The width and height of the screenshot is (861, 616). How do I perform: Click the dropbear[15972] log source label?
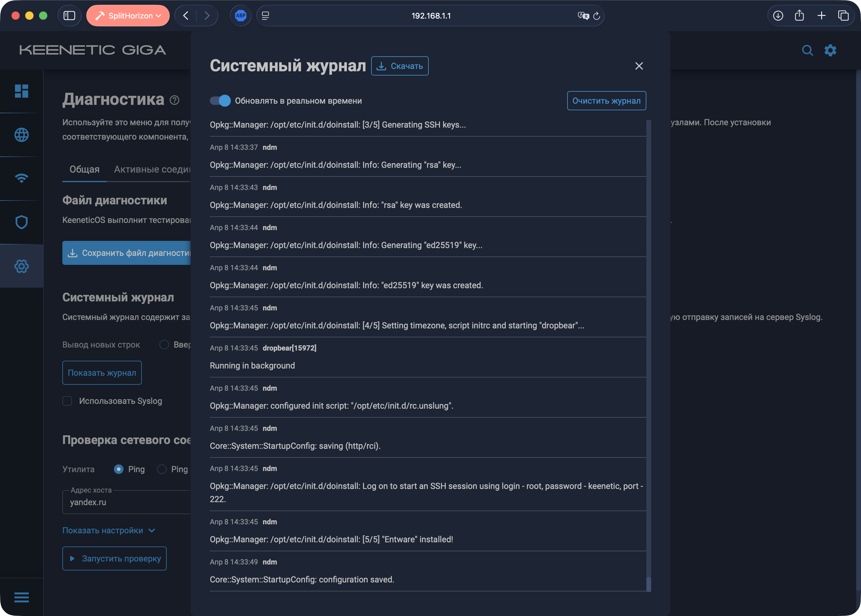point(290,348)
